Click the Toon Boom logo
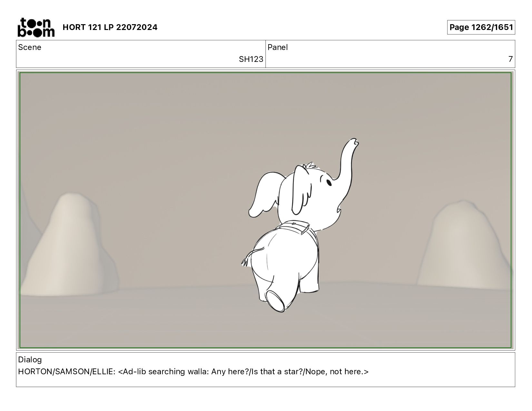This screenshot has width=532, height=411. (x=36, y=27)
